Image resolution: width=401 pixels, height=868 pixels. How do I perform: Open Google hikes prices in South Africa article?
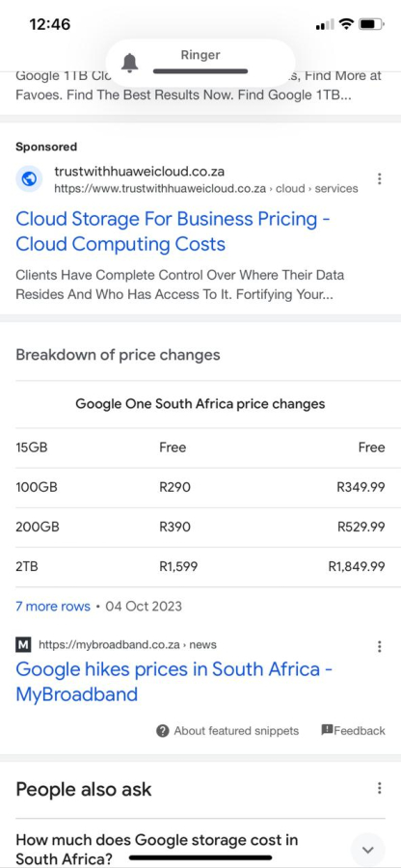coord(174,682)
